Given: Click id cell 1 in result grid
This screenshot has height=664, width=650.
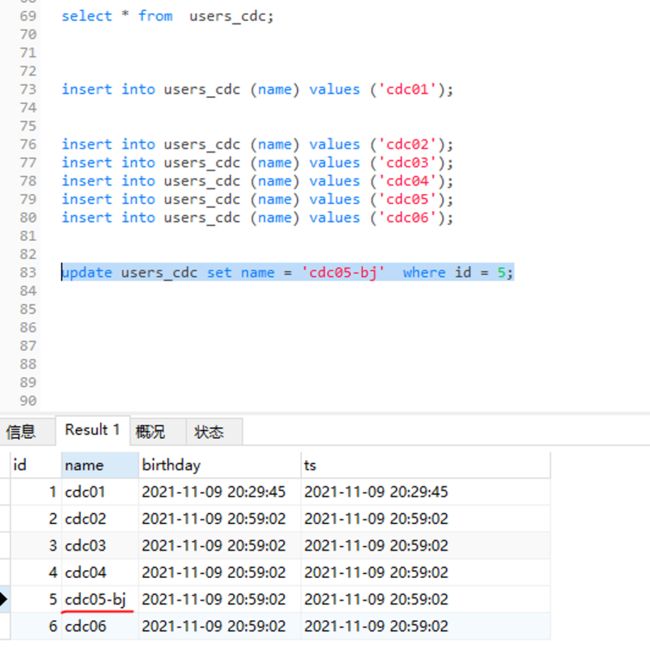Looking at the screenshot, I should (x=36, y=492).
